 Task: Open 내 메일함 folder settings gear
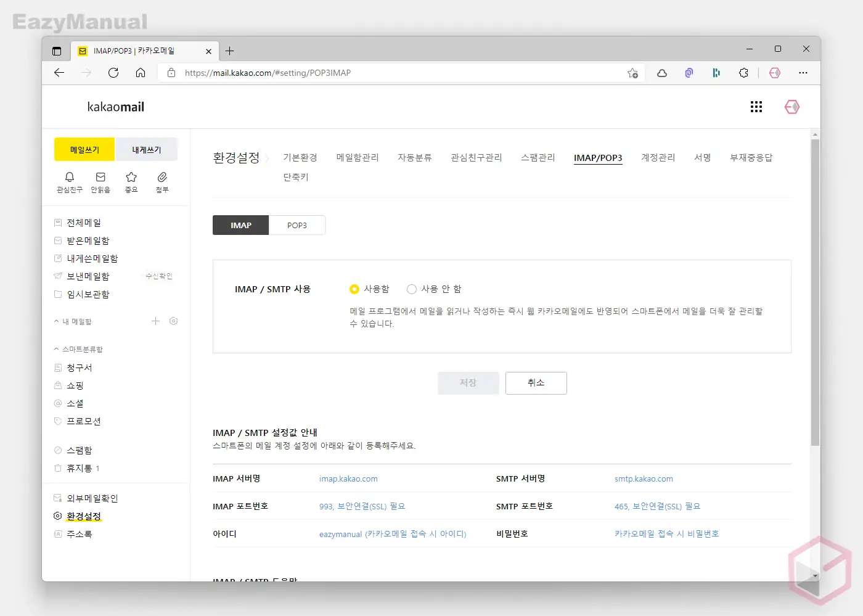coord(174,321)
